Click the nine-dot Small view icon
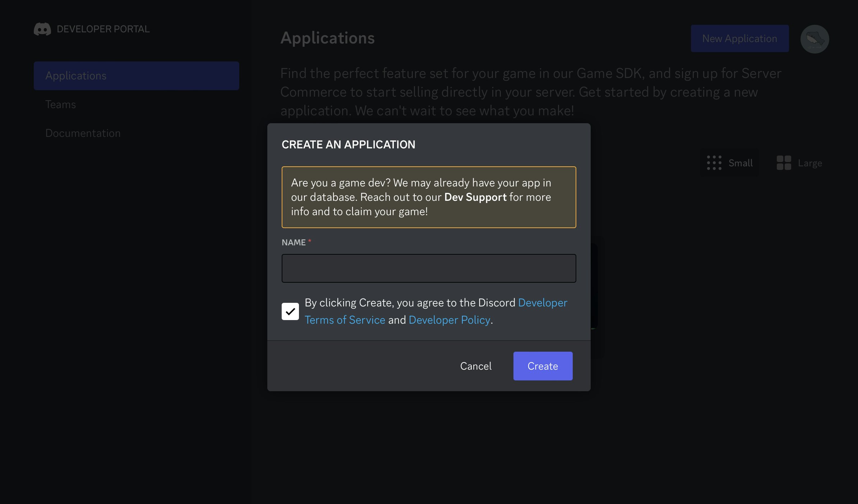Viewport: 858px width, 504px height. (x=714, y=163)
